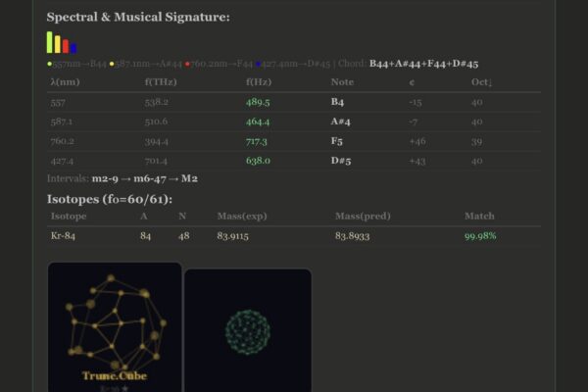
Task: Sort by the Oct column header
Action: point(481,82)
